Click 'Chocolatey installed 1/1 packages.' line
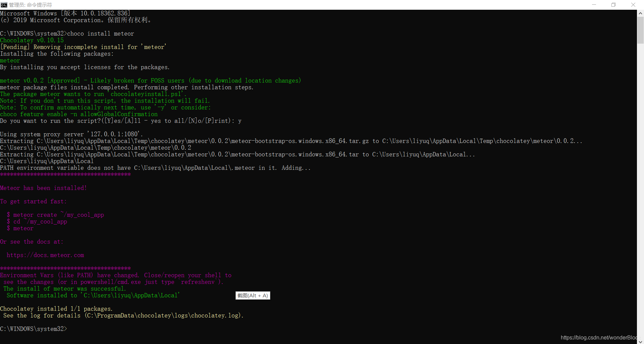The width and height of the screenshot is (644, 344). click(56, 309)
